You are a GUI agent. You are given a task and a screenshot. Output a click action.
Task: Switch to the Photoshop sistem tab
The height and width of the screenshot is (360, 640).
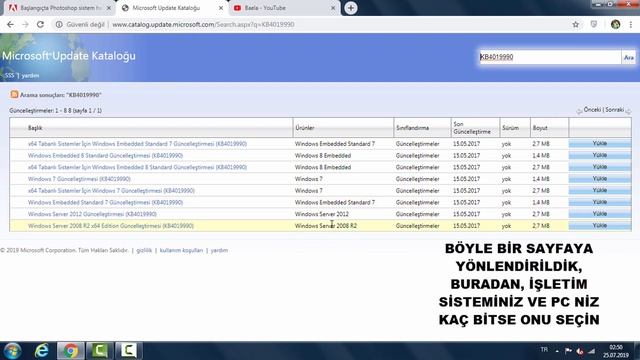click(x=60, y=8)
